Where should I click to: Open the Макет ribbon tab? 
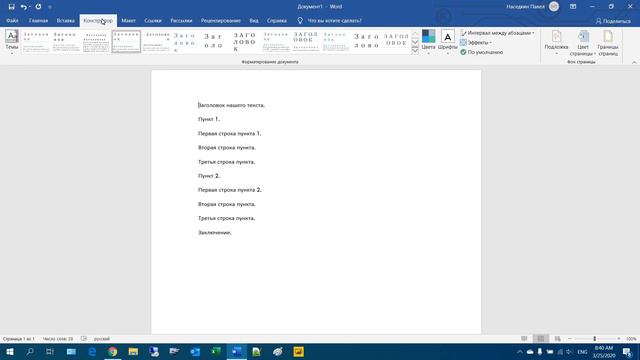pyautogui.click(x=128, y=20)
